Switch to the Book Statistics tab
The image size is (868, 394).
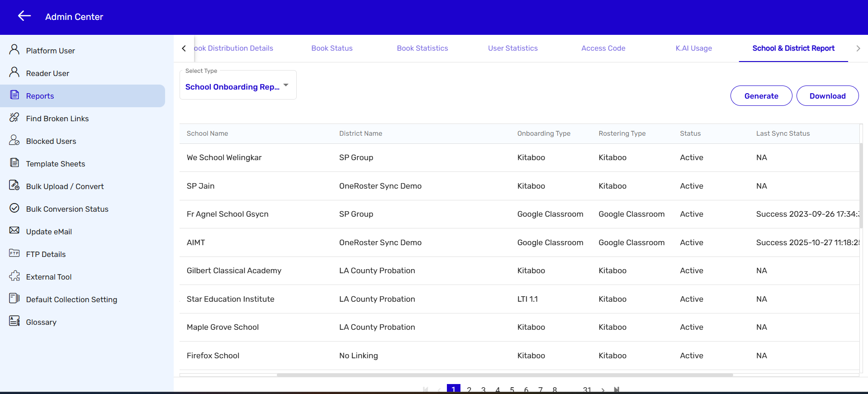point(422,48)
